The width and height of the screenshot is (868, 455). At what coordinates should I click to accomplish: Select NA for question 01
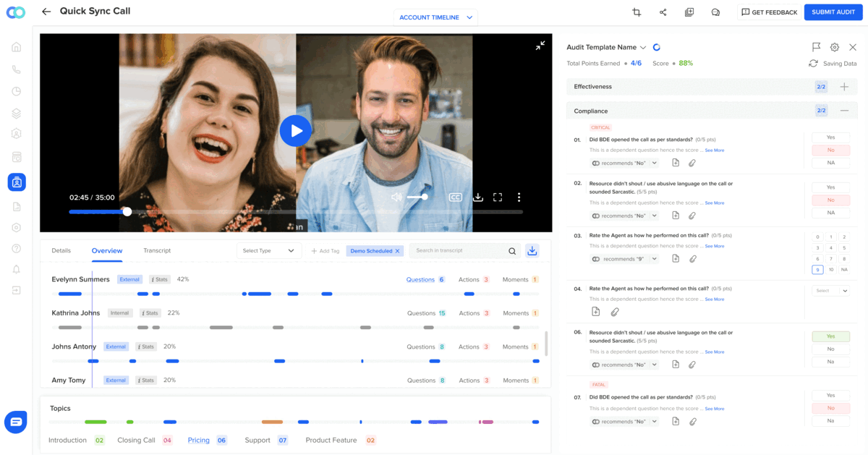830,163
